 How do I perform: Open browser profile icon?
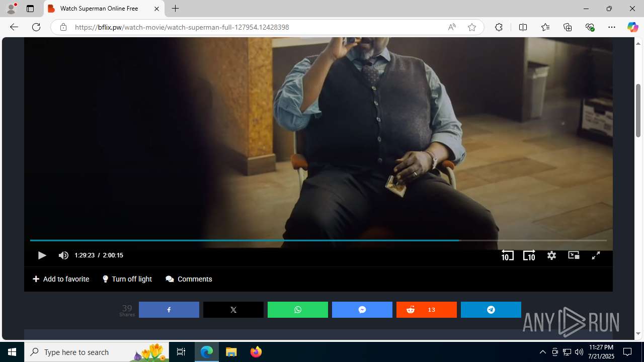coord(11,9)
